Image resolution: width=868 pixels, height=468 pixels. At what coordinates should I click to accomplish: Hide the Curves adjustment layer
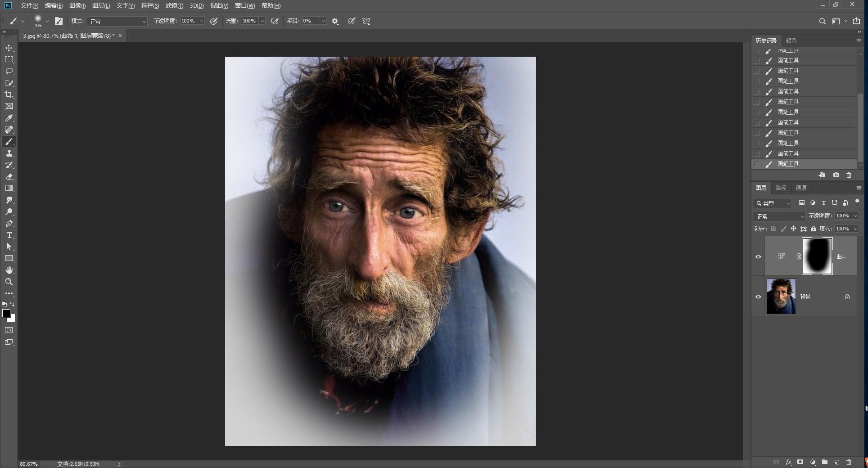758,256
